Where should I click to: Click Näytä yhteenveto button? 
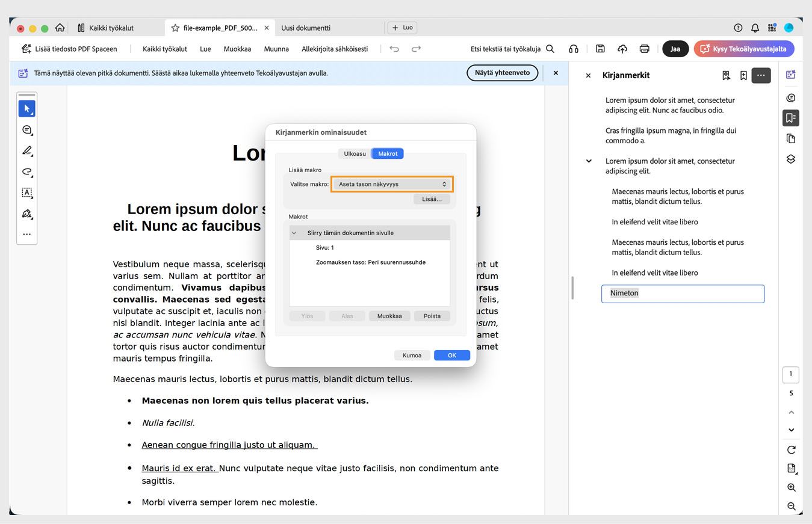502,73
